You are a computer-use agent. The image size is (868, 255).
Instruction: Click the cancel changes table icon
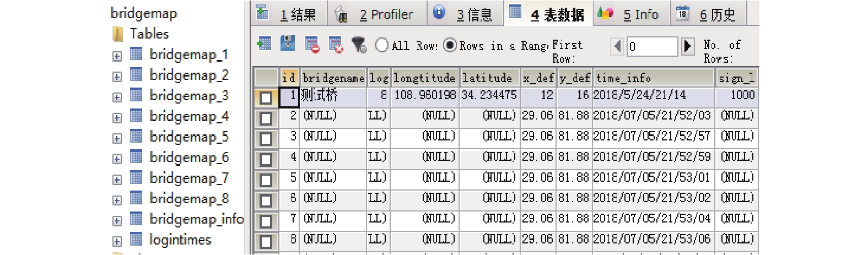[x=336, y=45]
